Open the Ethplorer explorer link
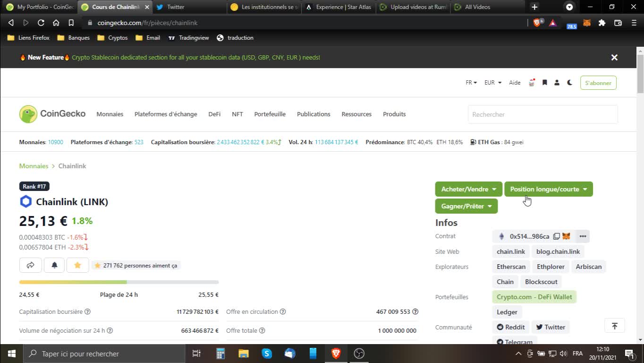 pyautogui.click(x=551, y=267)
